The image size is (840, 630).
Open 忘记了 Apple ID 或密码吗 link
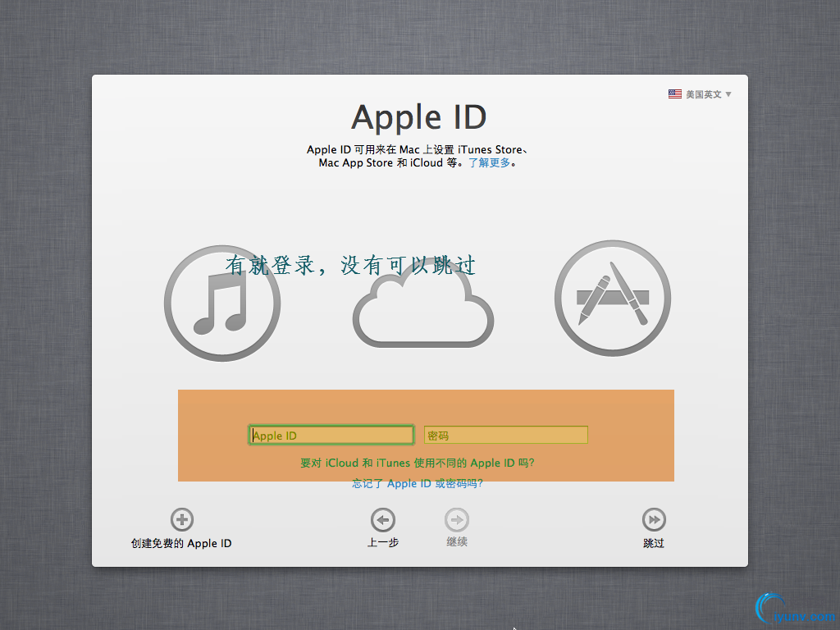[418, 484]
